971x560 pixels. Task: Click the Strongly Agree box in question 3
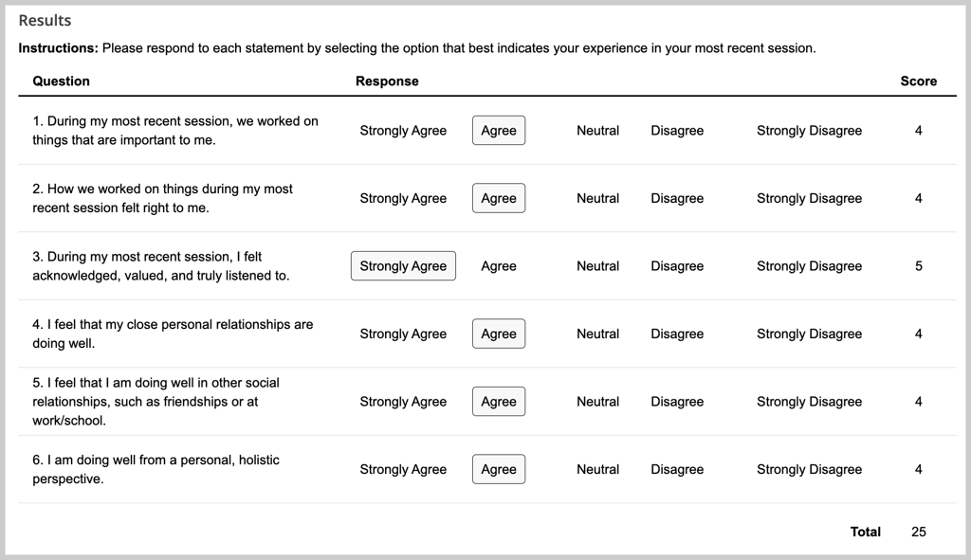tap(403, 266)
